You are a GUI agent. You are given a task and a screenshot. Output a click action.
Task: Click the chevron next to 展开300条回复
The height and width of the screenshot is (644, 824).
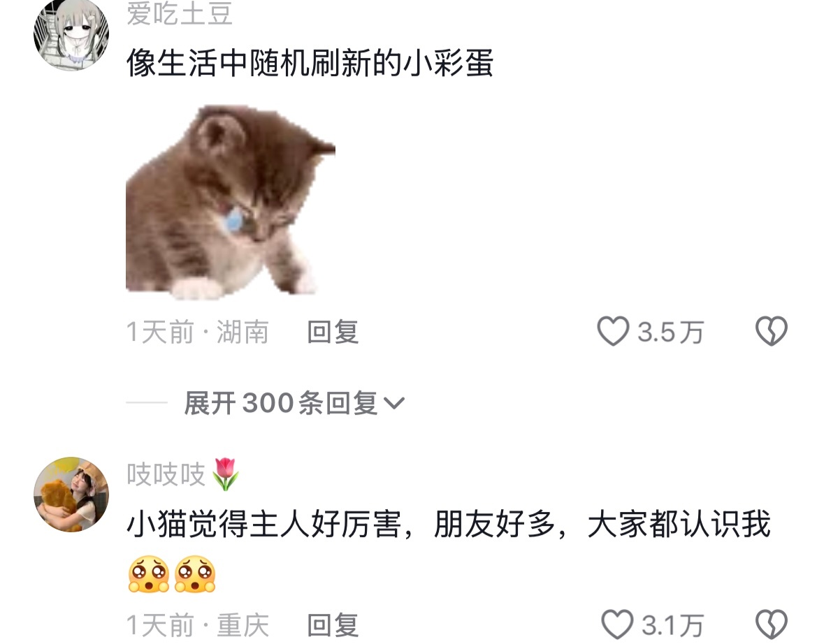(394, 404)
